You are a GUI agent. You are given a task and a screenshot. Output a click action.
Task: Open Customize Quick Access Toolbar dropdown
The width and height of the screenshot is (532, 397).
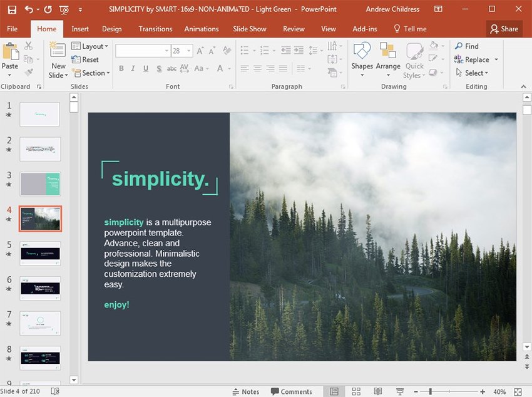(x=80, y=10)
